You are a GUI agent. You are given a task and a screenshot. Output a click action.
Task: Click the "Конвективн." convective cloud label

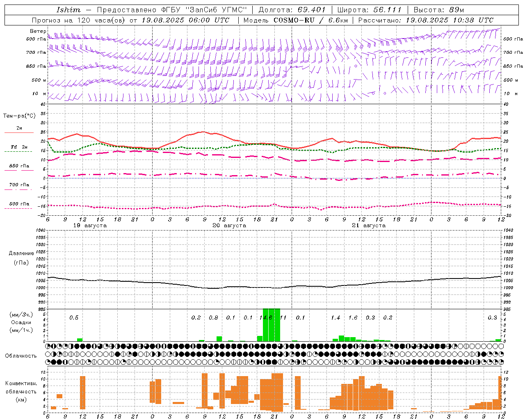click(x=21, y=383)
